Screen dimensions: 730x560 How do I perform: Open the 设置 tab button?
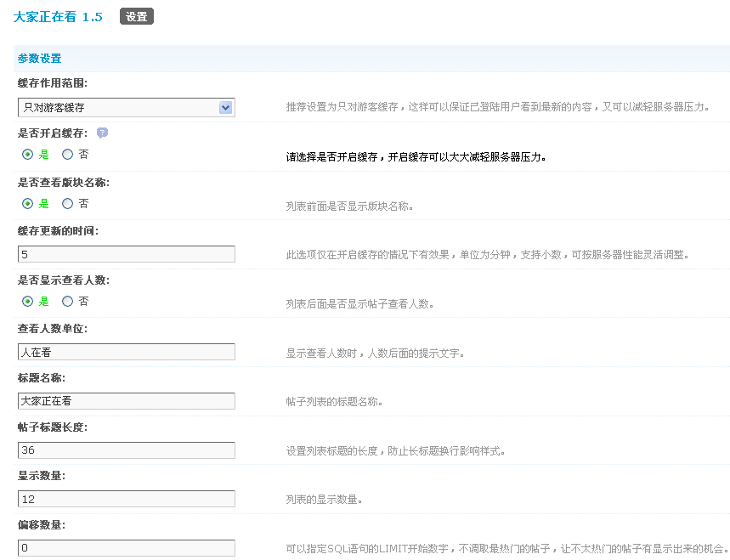[136, 17]
